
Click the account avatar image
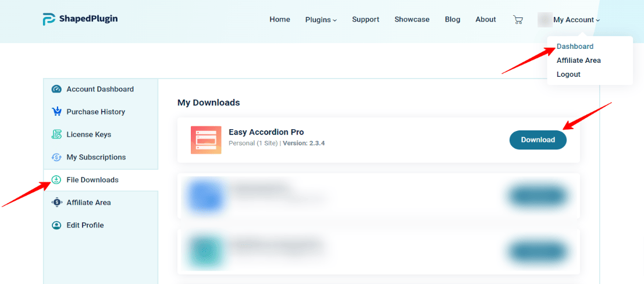pyautogui.click(x=545, y=20)
